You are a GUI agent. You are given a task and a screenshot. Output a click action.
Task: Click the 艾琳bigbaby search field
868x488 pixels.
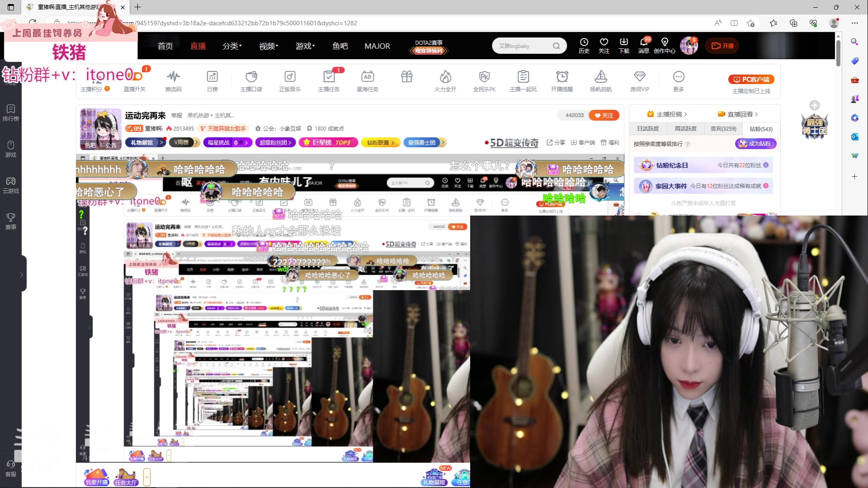(524, 46)
